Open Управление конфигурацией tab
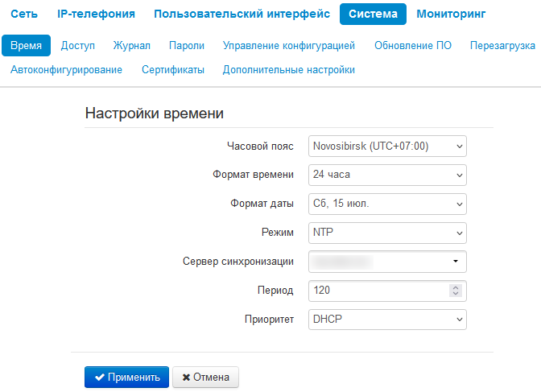The image size is (541, 392). point(289,46)
